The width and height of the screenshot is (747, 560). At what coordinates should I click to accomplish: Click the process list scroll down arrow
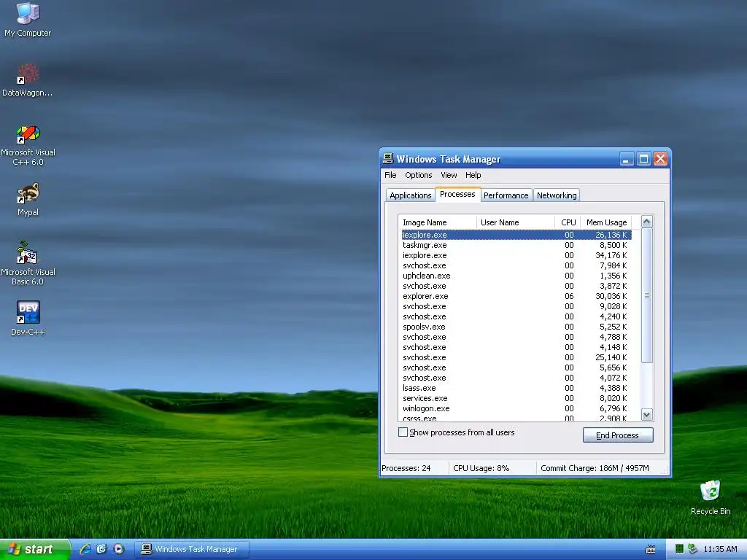tap(646, 414)
